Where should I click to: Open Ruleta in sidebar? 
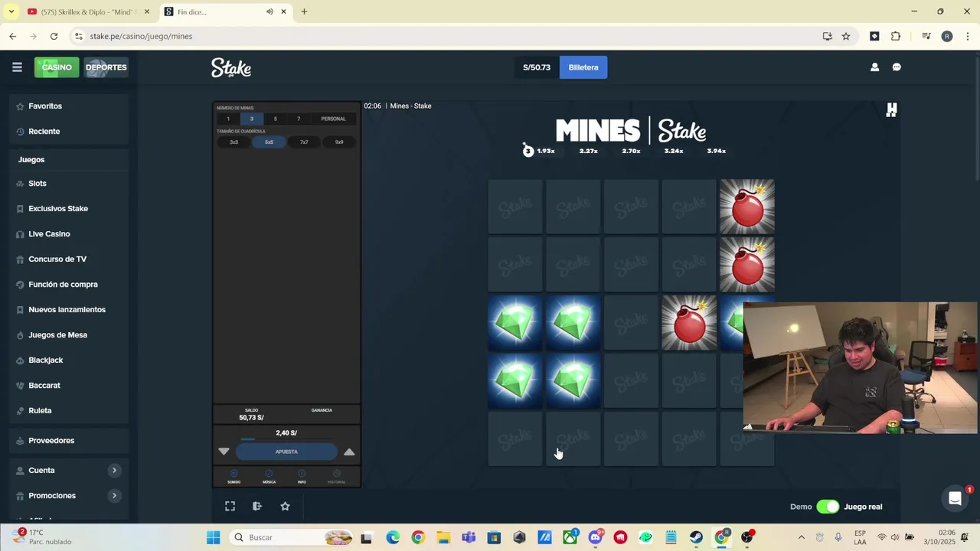tap(40, 411)
